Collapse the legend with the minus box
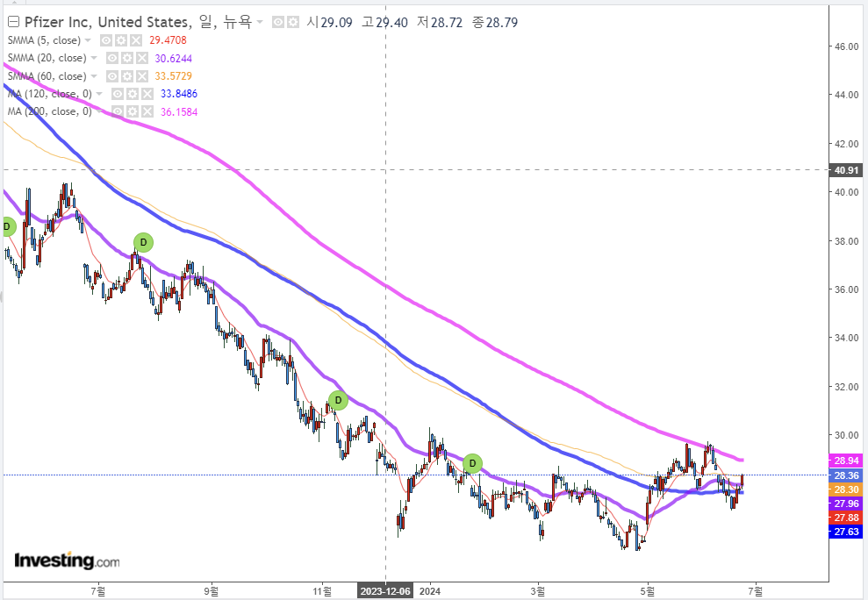 tap(13, 22)
